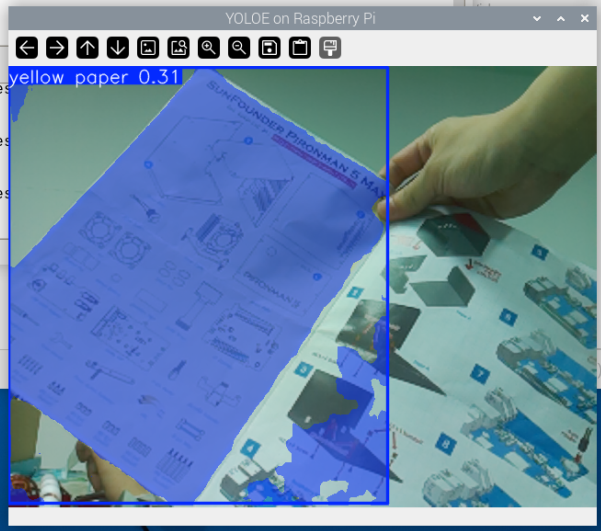Pan the image left with the arrow button
This screenshot has width=601, height=531.
click(27, 48)
